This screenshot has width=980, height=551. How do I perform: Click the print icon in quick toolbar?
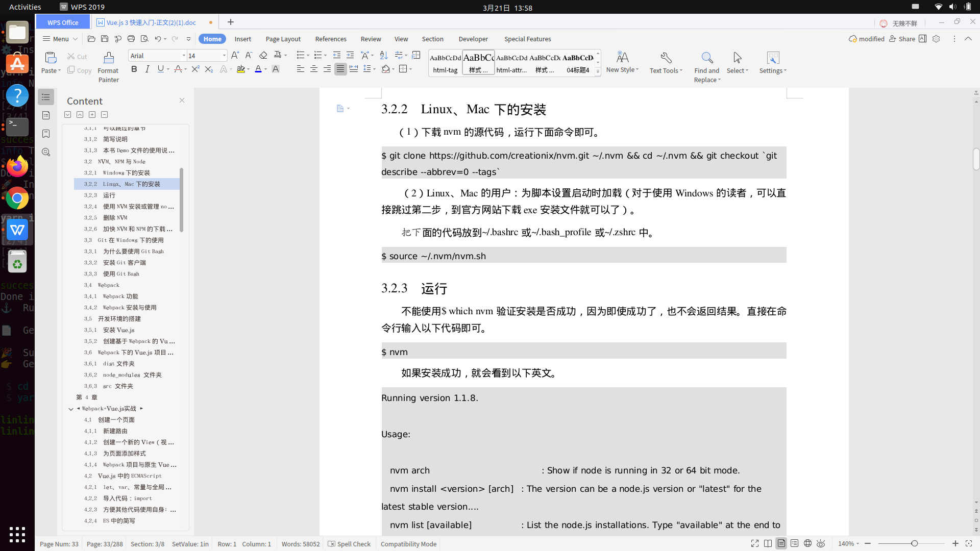pos(131,39)
